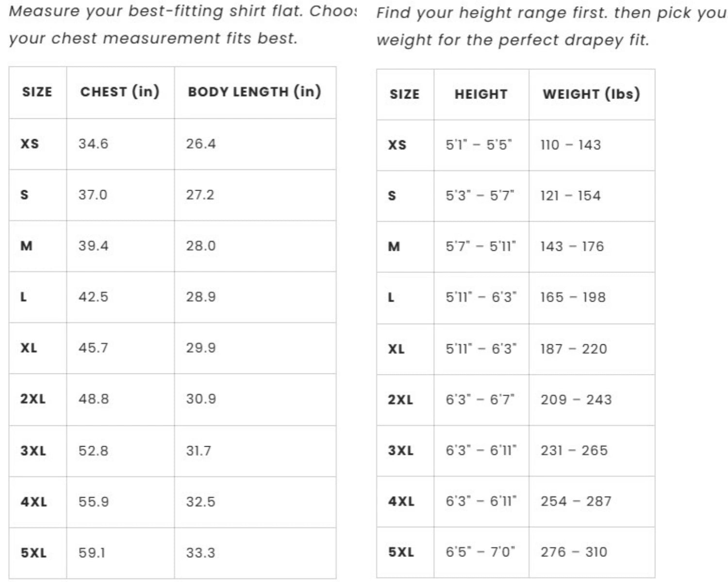Select body length 28.9 for size L

200,297
